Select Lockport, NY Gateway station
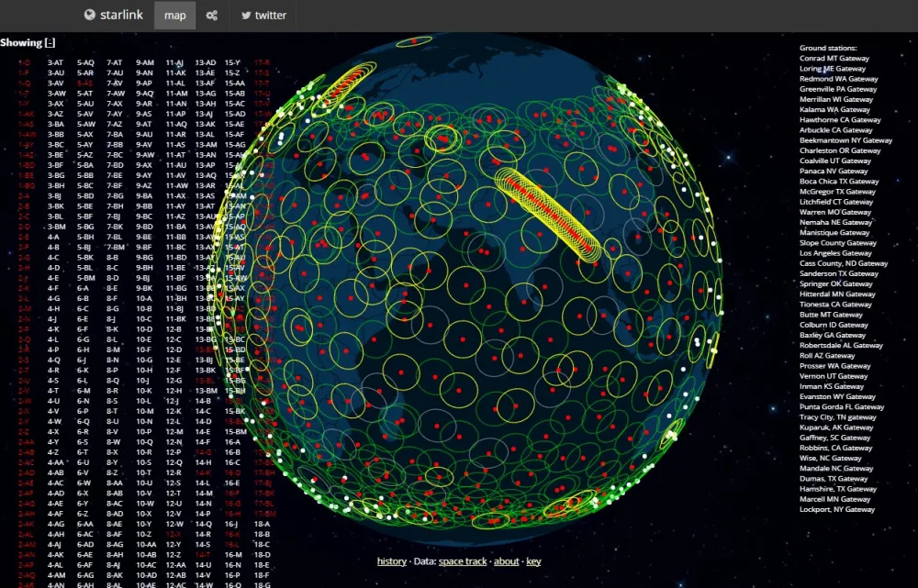Image resolution: width=918 pixels, height=588 pixels. tap(837, 509)
